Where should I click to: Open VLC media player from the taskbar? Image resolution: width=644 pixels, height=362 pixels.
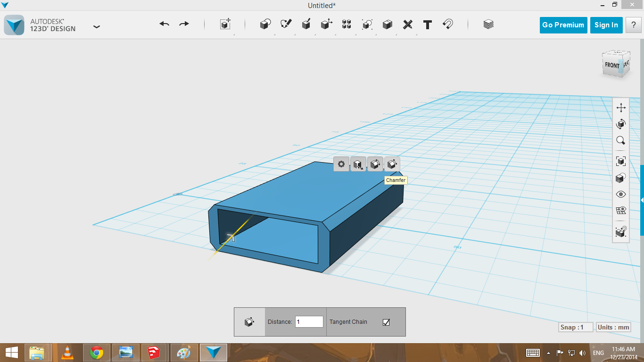67,353
